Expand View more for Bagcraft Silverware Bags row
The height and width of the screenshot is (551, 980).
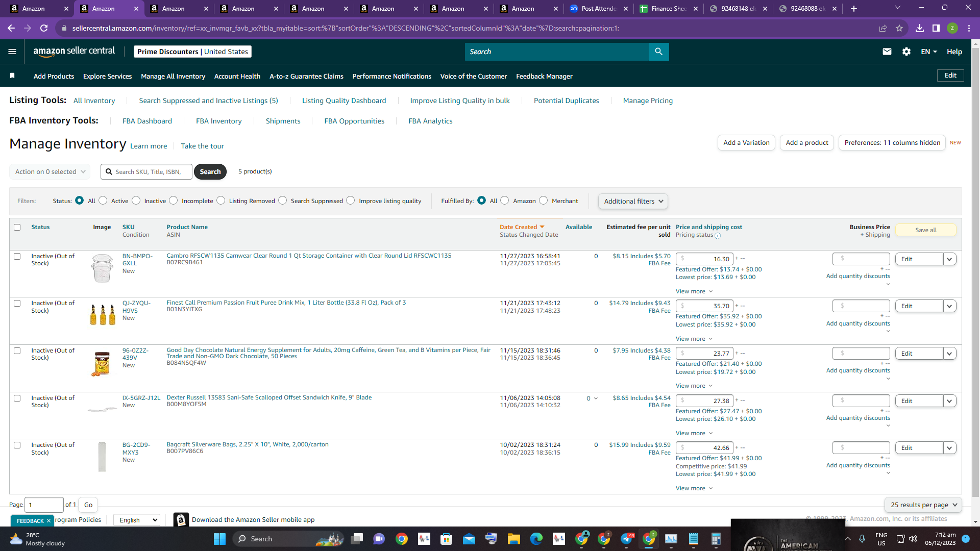point(694,488)
